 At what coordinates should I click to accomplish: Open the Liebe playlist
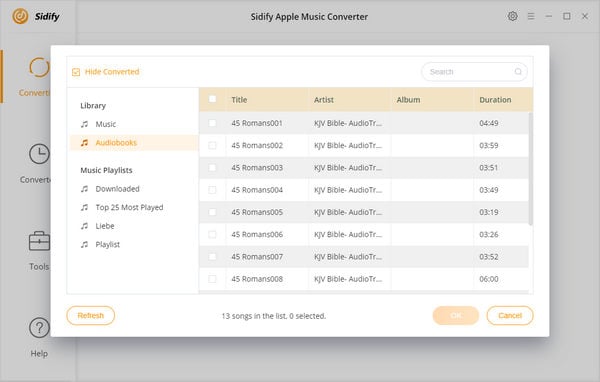point(105,226)
